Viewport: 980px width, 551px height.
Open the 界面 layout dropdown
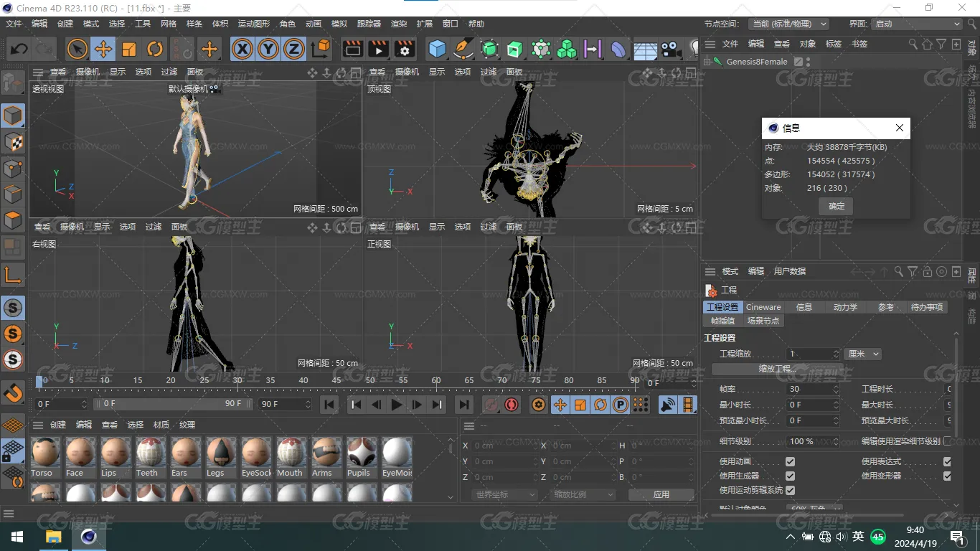pos(916,24)
